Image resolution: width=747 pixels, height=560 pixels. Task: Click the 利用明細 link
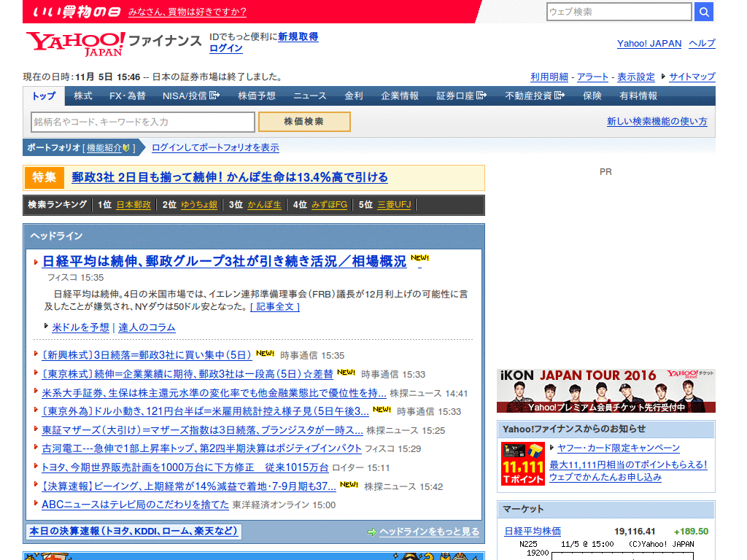(549, 77)
